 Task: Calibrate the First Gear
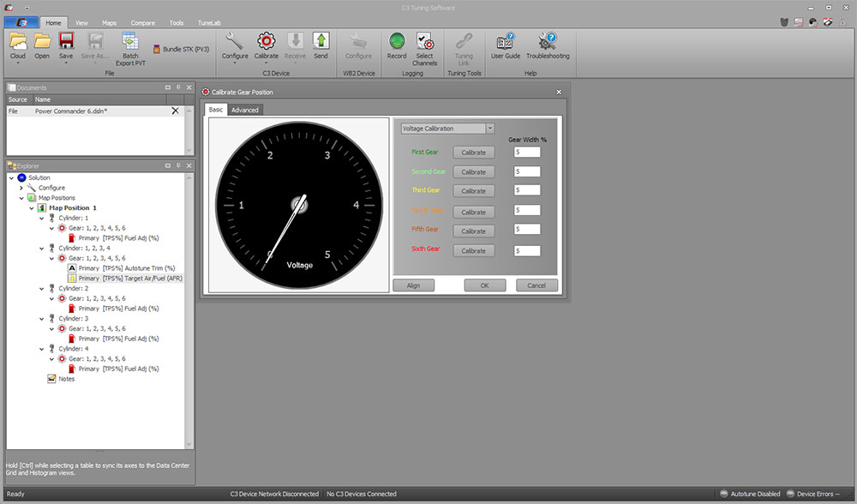473,153
